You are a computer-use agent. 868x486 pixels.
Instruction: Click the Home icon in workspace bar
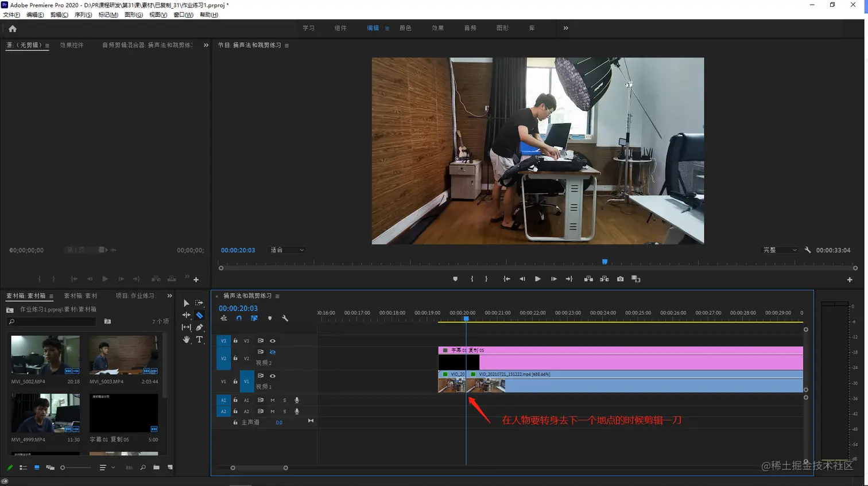13,28
